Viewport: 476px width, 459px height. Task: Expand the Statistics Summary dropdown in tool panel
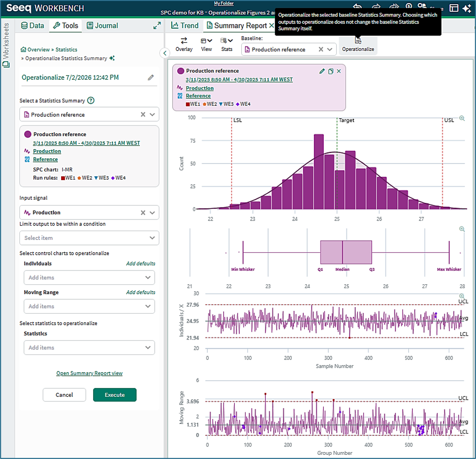(x=152, y=114)
